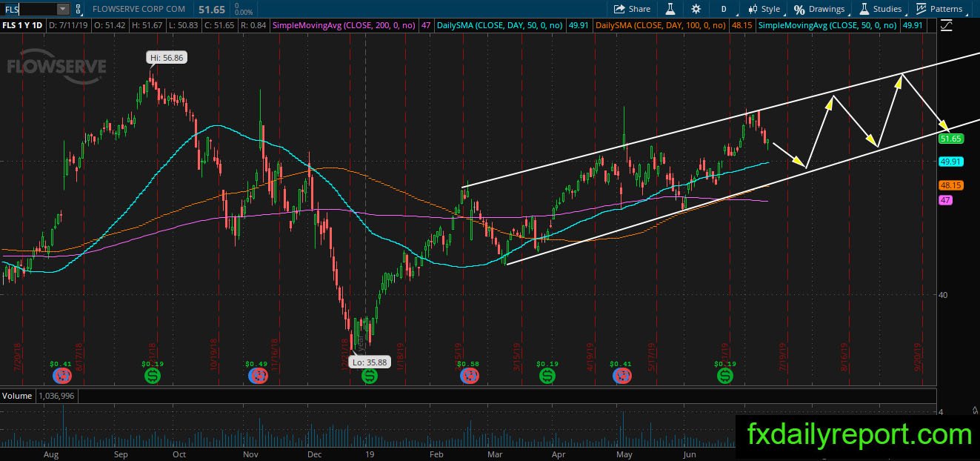Viewport: 980px width, 461px height.
Task: Click dividend icon right of 3/15/19 line
Action: [547, 376]
